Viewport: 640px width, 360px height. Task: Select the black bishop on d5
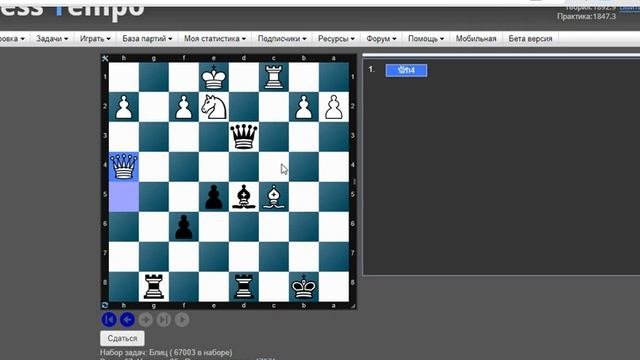[244, 197]
